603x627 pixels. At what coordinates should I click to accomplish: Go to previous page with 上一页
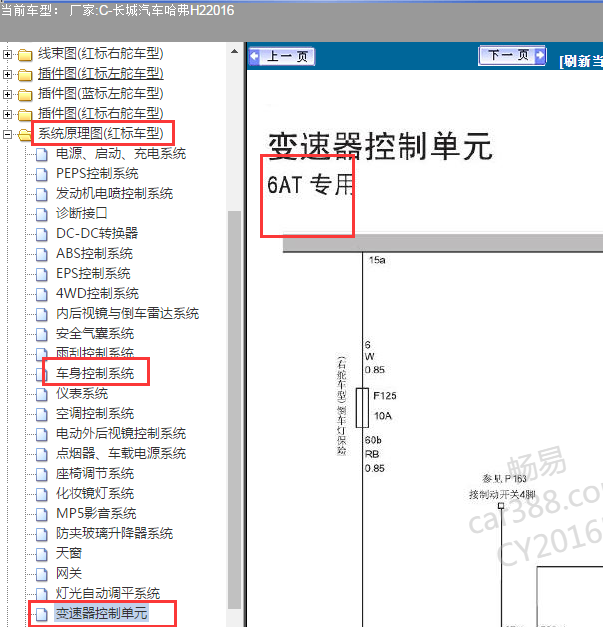282,56
